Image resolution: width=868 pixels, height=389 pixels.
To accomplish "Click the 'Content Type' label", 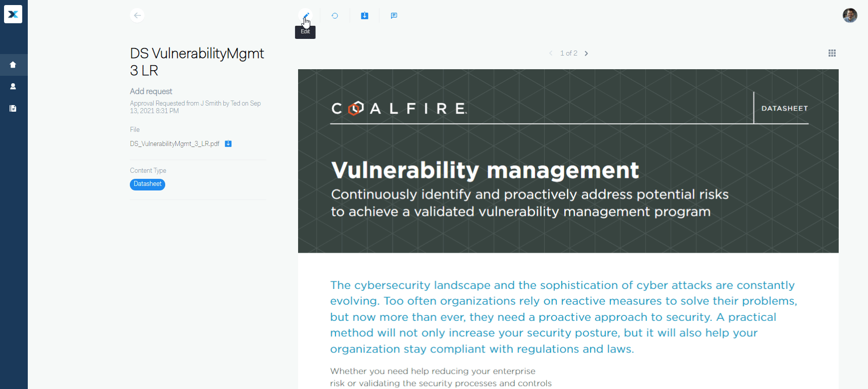I will pos(148,171).
